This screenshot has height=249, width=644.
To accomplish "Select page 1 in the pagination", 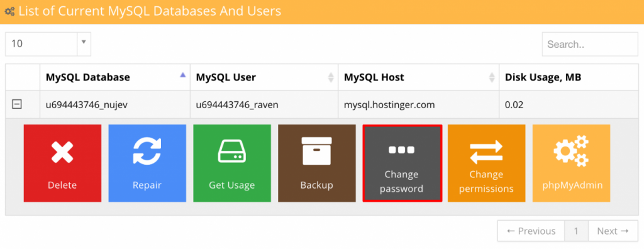I will [x=576, y=231].
